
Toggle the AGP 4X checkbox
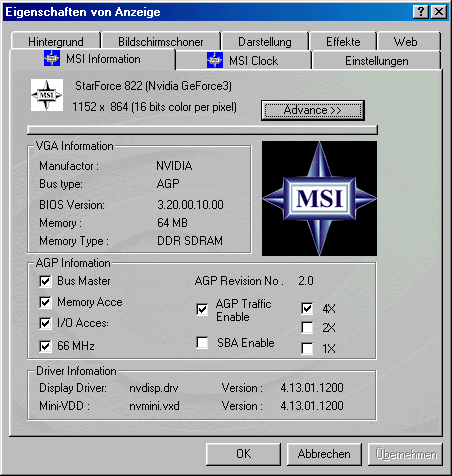307,308
